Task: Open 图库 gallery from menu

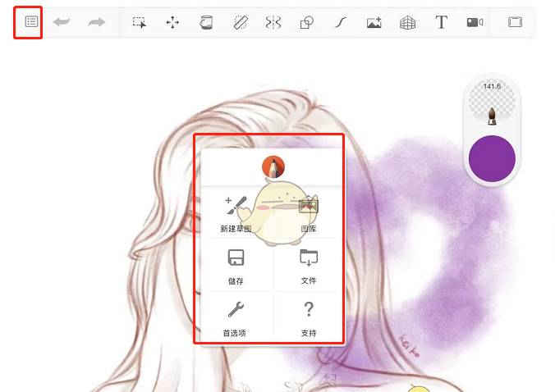Action: (x=309, y=215)
